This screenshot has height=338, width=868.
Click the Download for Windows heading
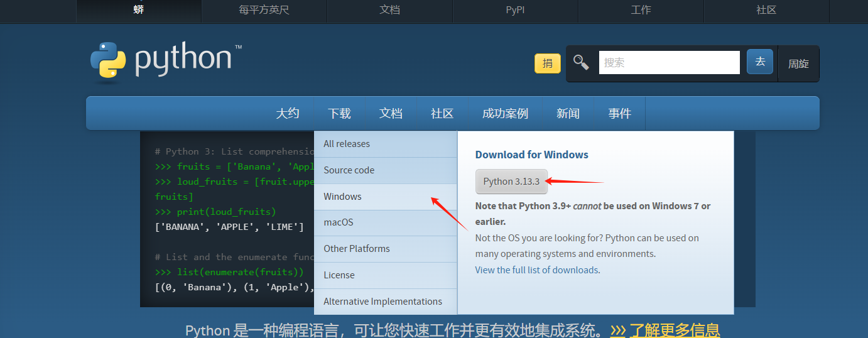pyautogui.click(x=532, y=155)
